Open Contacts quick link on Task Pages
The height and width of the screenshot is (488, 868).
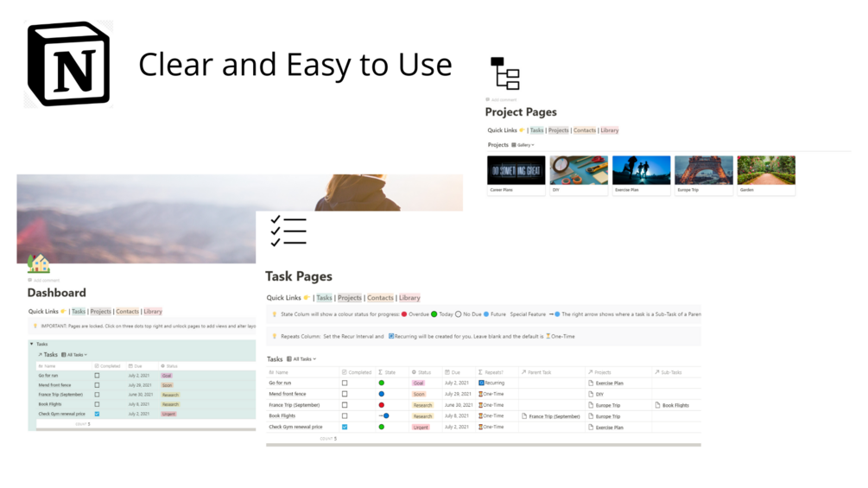pyautogui.click(x=380, y=298)
